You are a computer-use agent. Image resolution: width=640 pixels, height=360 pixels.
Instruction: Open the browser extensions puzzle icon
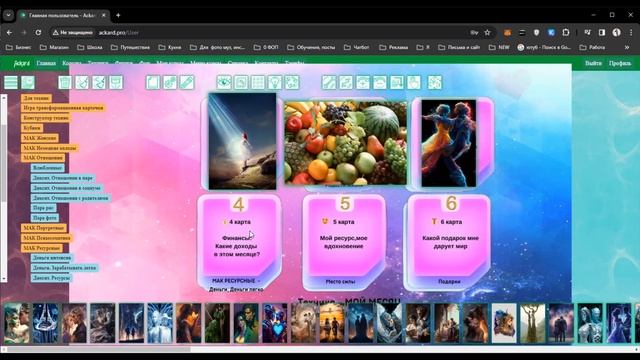[566, 32]
